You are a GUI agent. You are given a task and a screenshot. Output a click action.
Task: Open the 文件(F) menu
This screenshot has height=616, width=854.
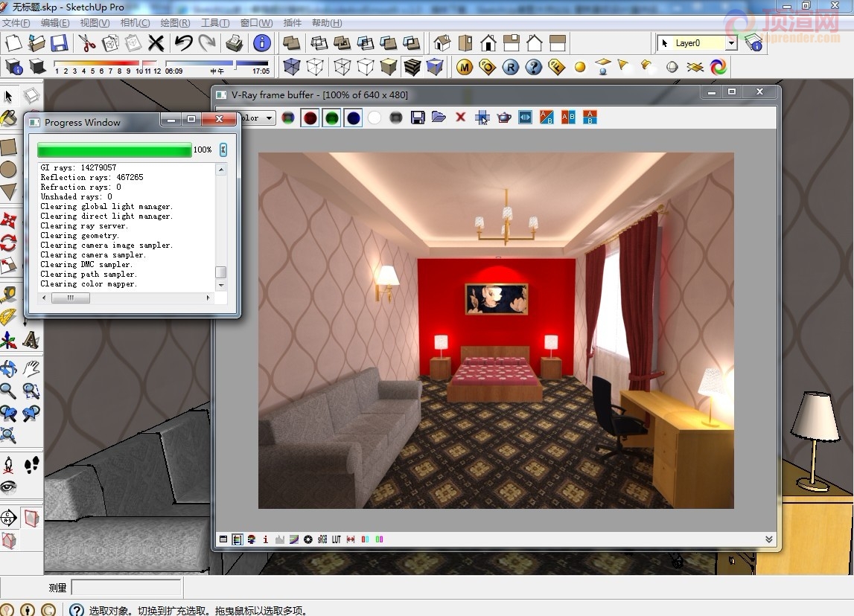(x=16, y=23)
